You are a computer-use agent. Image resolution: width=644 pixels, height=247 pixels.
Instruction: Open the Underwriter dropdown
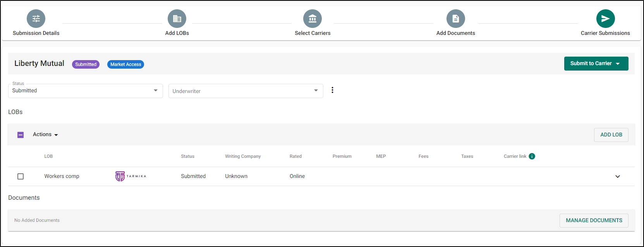(x=246, y=91)
